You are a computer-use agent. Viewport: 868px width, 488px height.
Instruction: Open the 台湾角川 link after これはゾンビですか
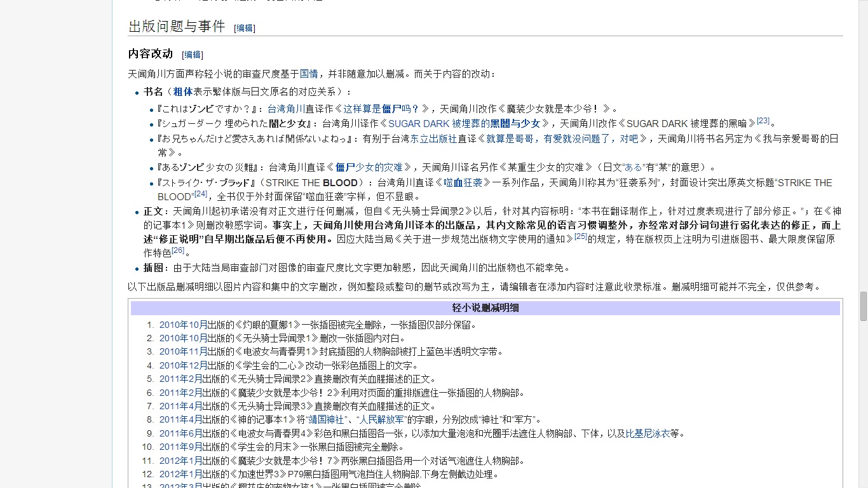click(x=287, y=109)
